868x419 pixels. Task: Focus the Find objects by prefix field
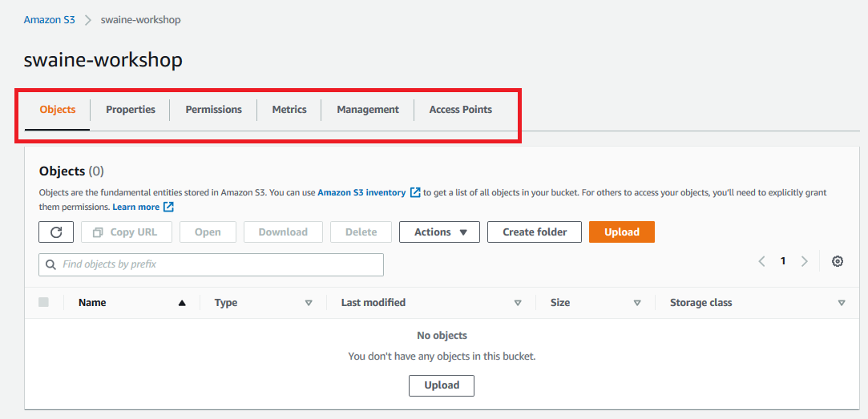tap(211, 264)
